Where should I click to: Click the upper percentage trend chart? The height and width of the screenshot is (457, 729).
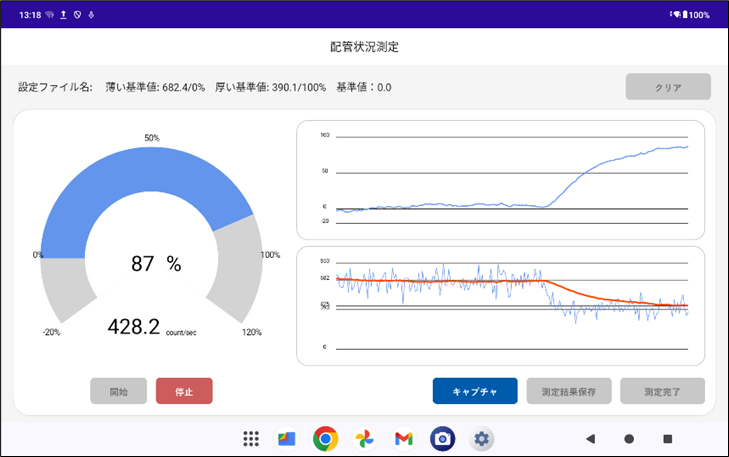click(501, 180)
